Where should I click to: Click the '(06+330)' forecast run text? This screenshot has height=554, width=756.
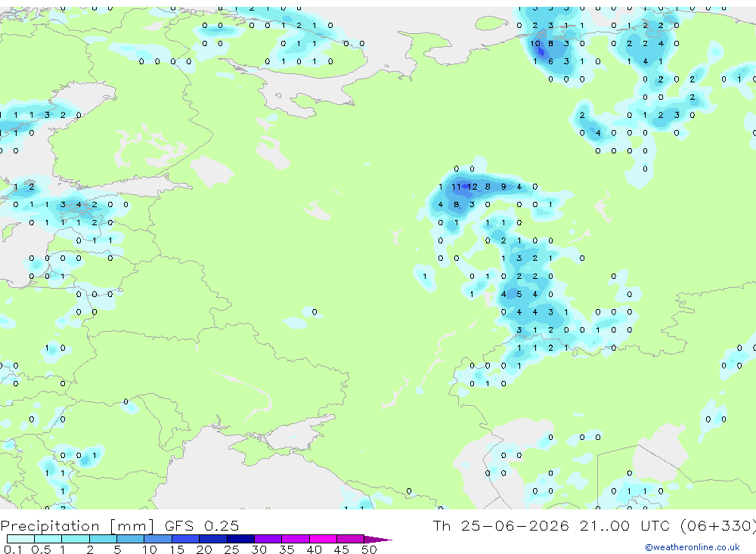click(x=717, y=525)
